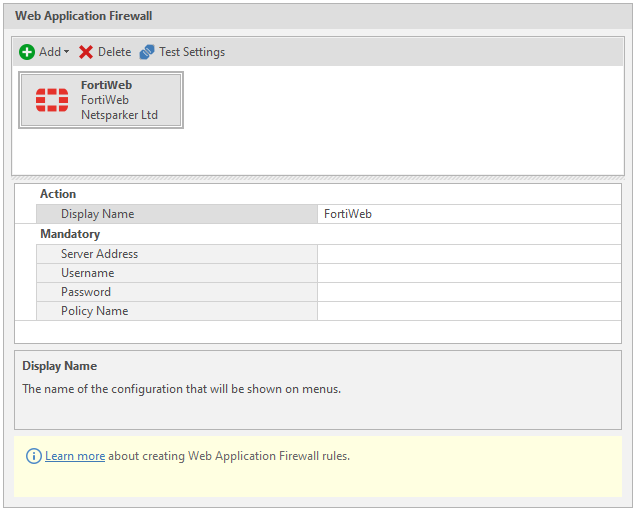Viewport: 636px width, 511px height.
Task: Click the Test Settings plug icon
Action: (x=147, y=52)
